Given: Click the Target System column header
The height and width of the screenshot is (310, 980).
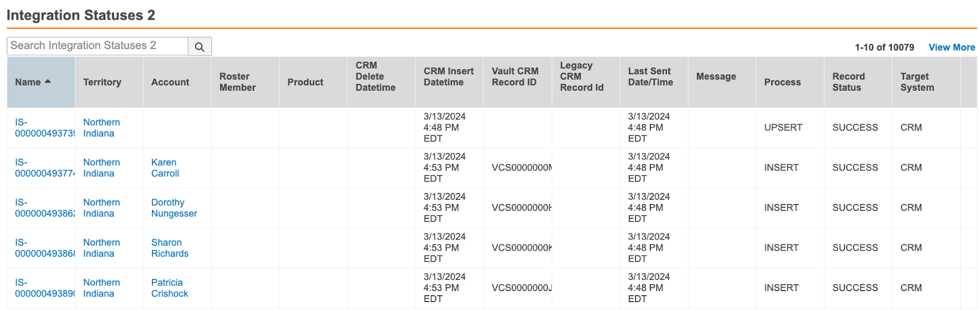Looking at the screenshot, I should click(x=917, y=82).
